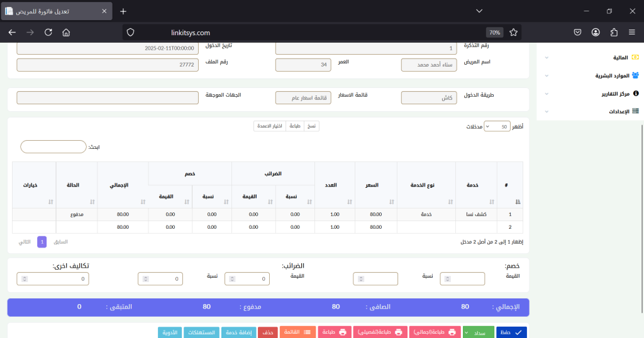Click the info icon for مركز التقارير
Image resolution: width=644 pixels, height=338 pixels.
coord(635,93)
